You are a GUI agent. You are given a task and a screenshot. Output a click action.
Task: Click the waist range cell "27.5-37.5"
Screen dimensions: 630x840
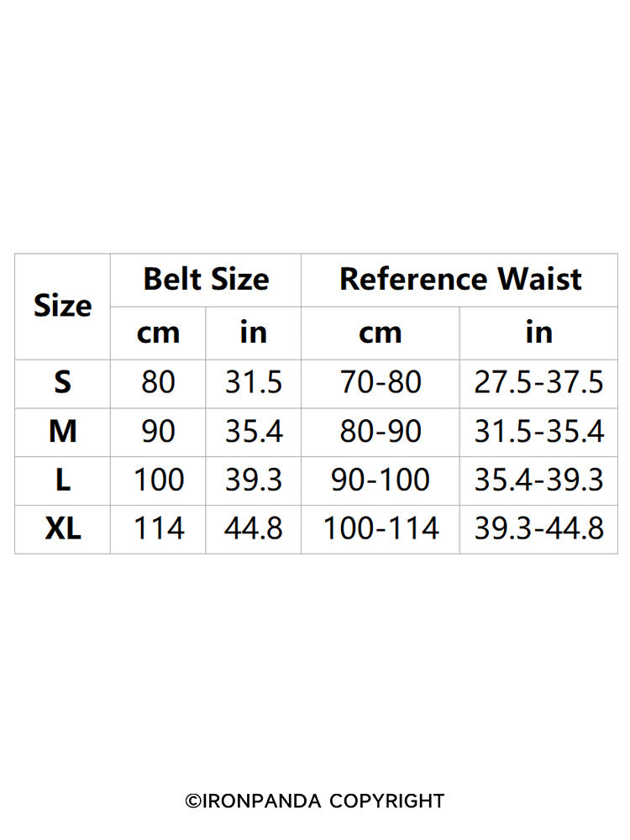538,383
